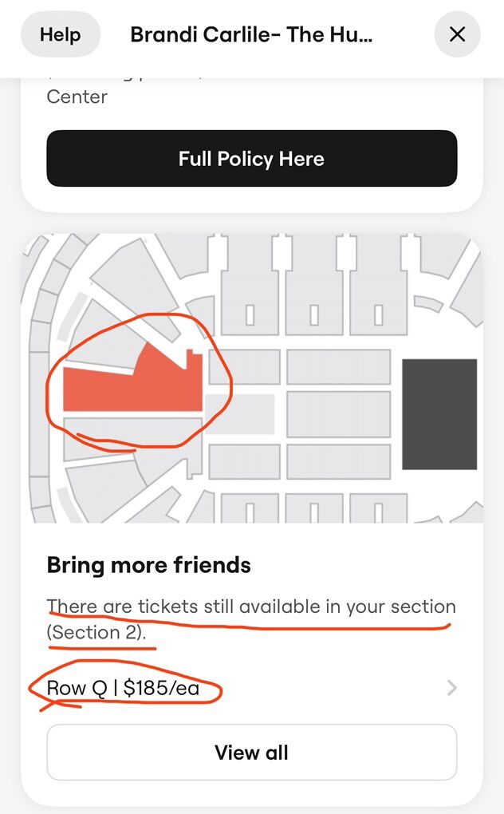
Task: Close the event page with the X icon
Action: coord(457,34)
